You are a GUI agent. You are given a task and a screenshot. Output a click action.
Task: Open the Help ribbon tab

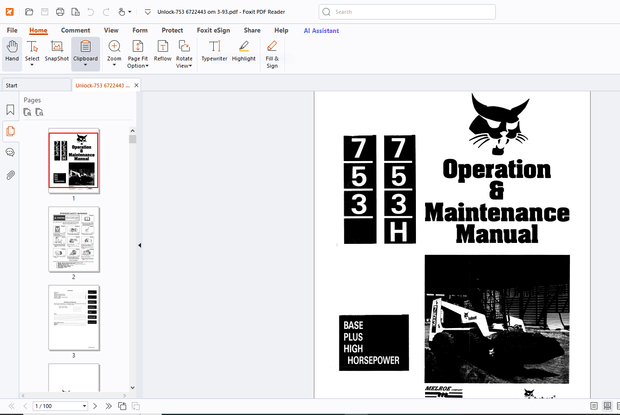(x=281, y=30)
